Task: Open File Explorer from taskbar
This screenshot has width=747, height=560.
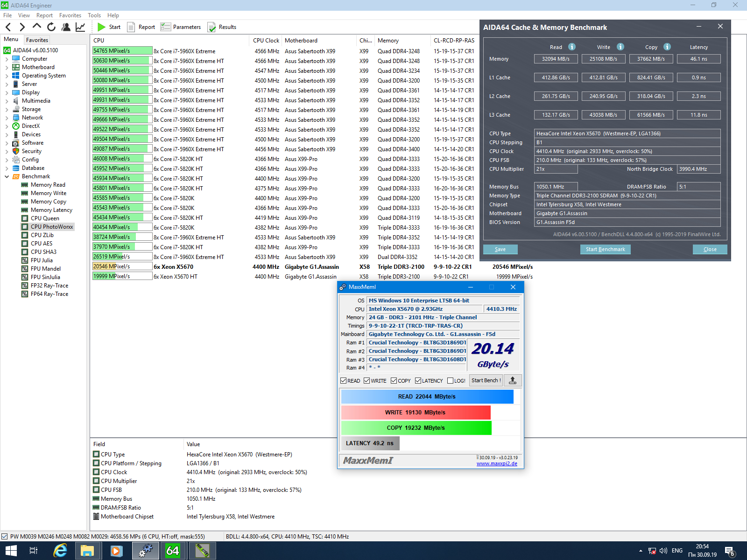Action: coord(87,551)
